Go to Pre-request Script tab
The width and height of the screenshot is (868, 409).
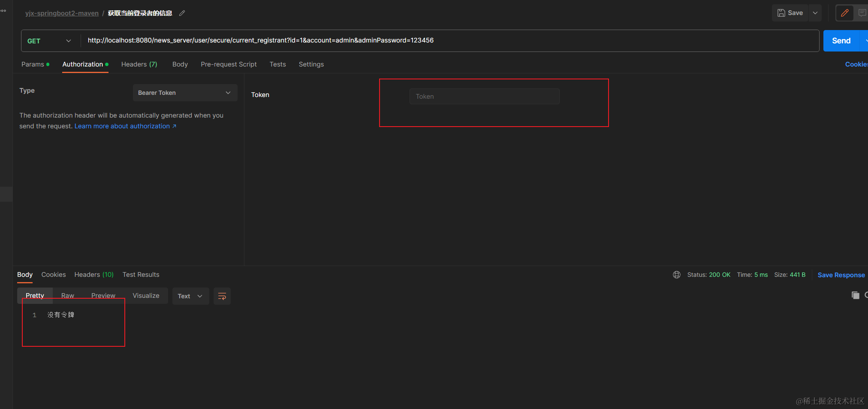[x=229, y=64]
